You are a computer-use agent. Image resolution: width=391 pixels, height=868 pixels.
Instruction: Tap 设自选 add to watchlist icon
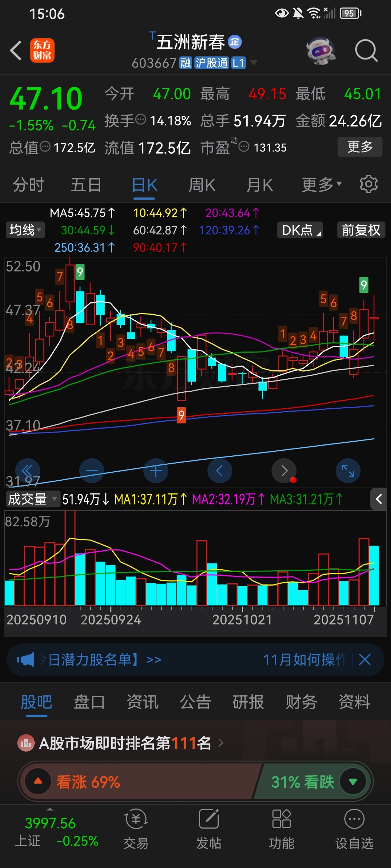(354, 828)
